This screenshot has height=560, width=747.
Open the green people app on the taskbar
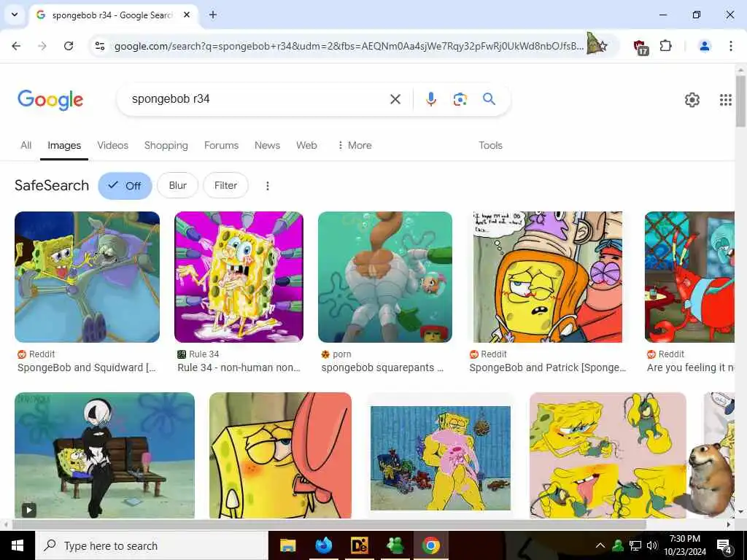pos(395,545)
